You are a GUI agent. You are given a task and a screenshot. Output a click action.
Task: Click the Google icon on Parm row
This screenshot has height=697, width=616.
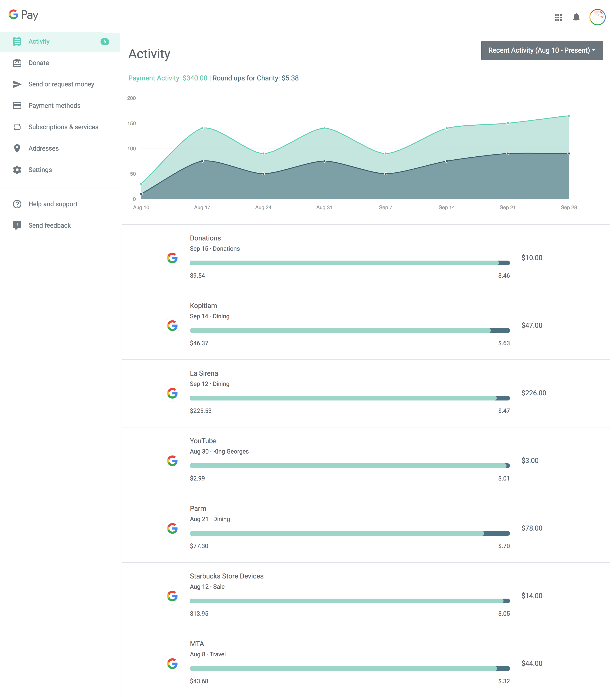pyautogui.click(x=172, y=528)
